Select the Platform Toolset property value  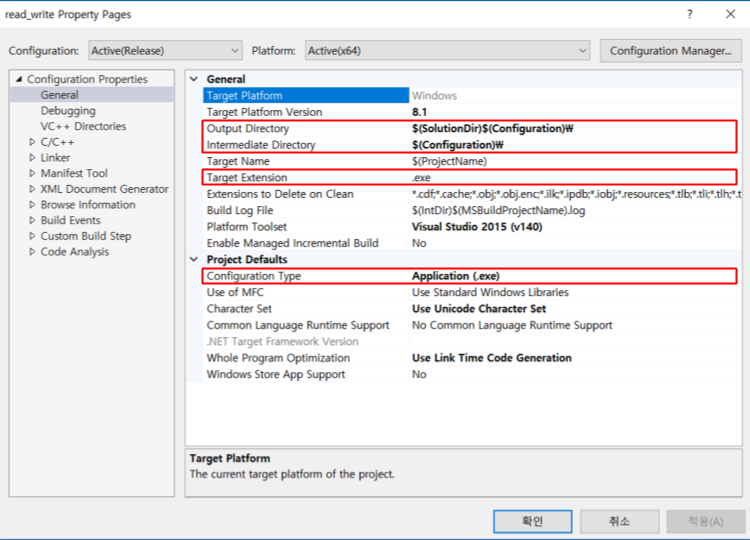point(478,227)
